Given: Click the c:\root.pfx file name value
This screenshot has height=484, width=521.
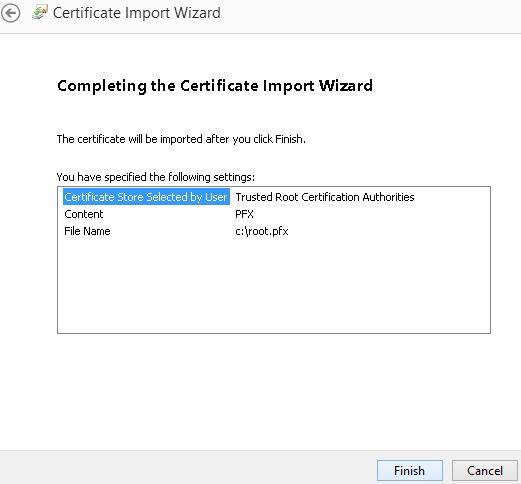Looking at the screenshot, I should pos(262,231).
